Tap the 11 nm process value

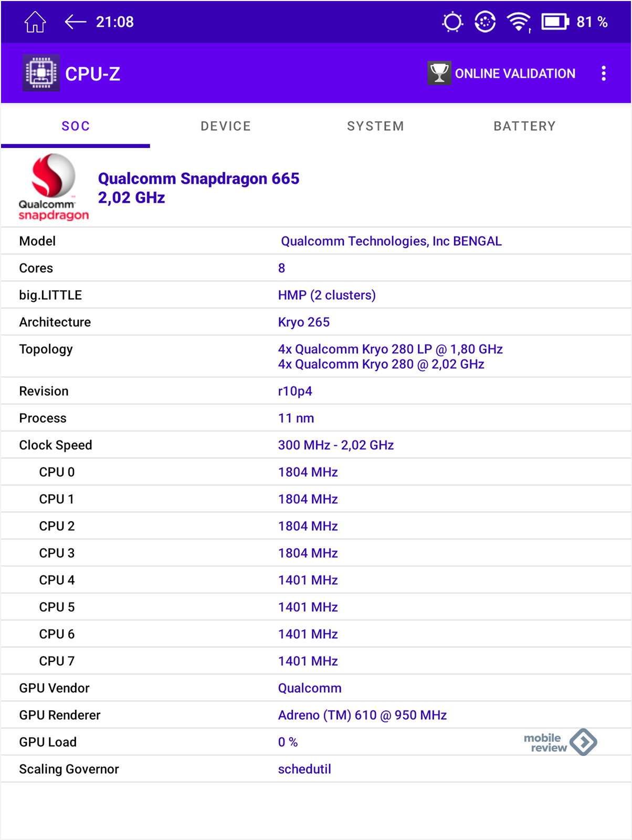coord(296,418)
